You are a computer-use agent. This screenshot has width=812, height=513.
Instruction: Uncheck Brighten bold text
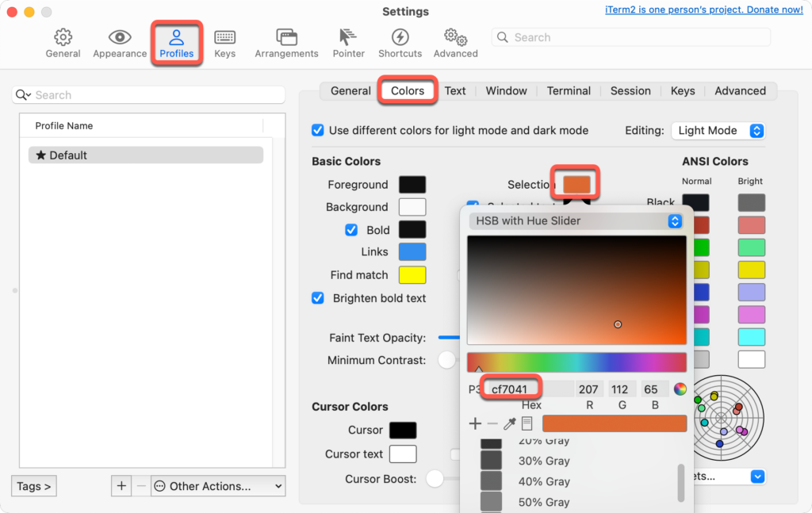click(x=317, y=297)
